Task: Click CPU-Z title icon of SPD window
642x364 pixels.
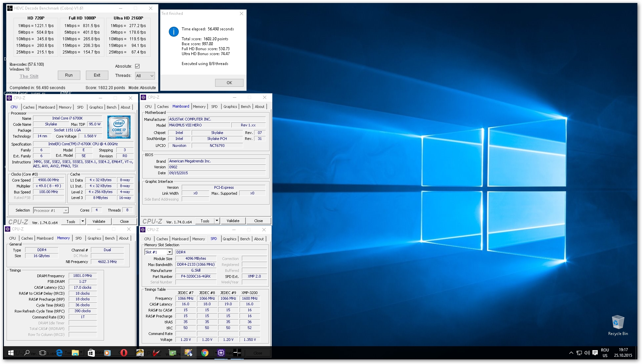Action: [x=143, y=229]
